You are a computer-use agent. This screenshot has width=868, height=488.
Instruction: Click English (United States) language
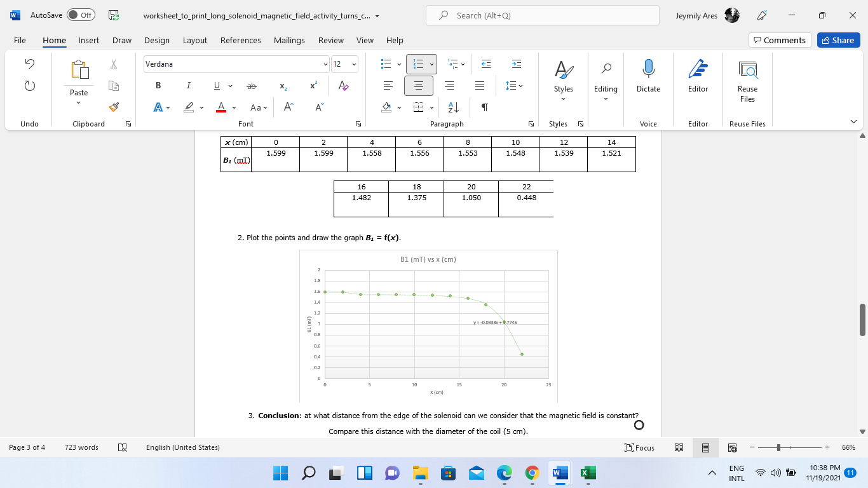(183, 447)
